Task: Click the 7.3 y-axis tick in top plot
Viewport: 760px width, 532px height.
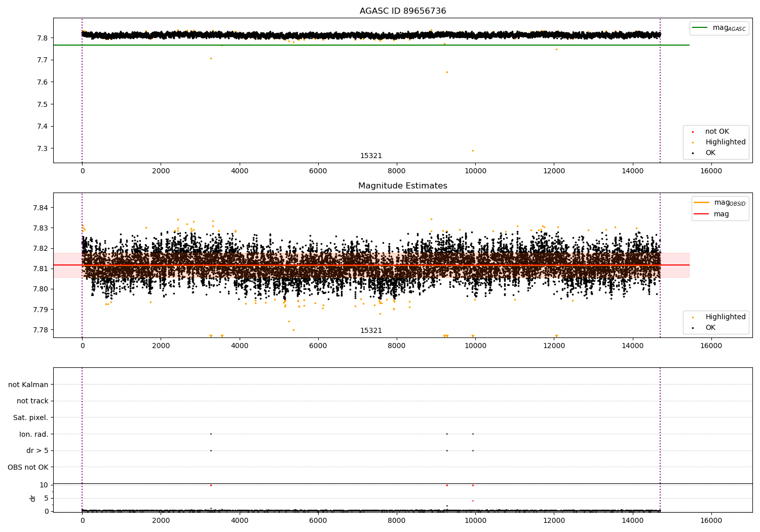Action: [x=43, y=148]
